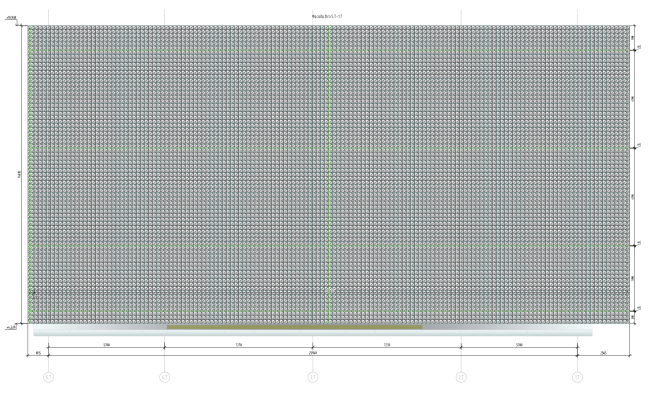Select the 5.T grid axis bubble
650x397 pixels.
click(x=49, y=377)
